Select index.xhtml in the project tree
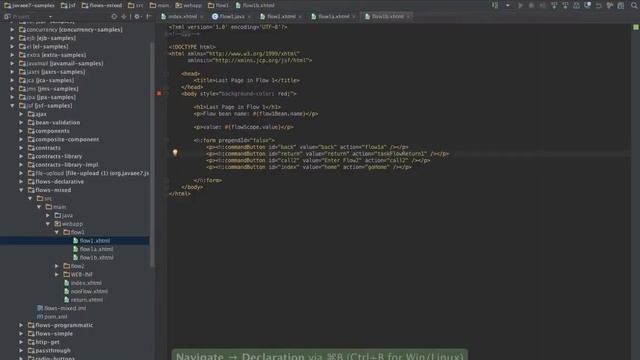640x360 pixels. pos(83,283)
